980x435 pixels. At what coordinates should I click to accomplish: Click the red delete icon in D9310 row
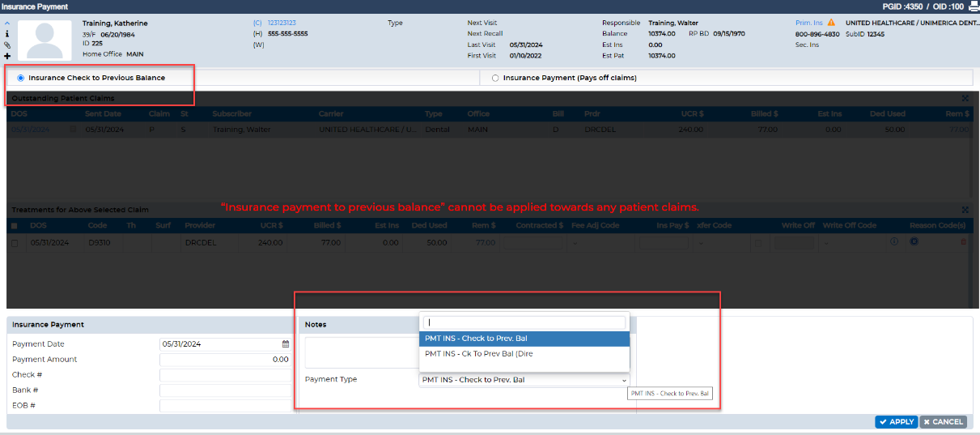[963, 242]
